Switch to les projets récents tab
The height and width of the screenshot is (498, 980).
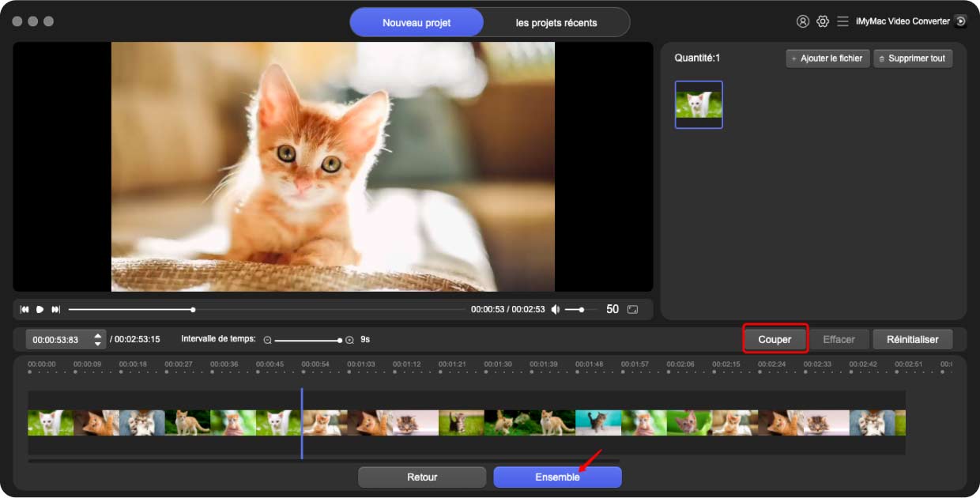click(x=556, y=23)
